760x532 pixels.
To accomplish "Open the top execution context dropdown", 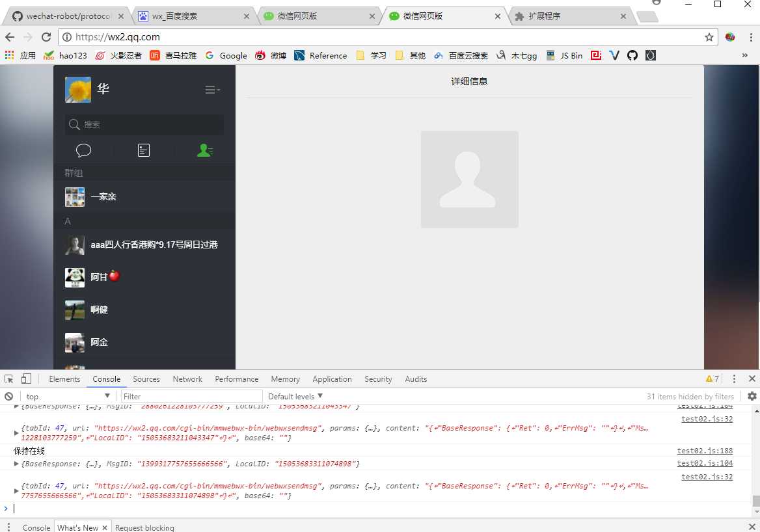I will (68, 396).
